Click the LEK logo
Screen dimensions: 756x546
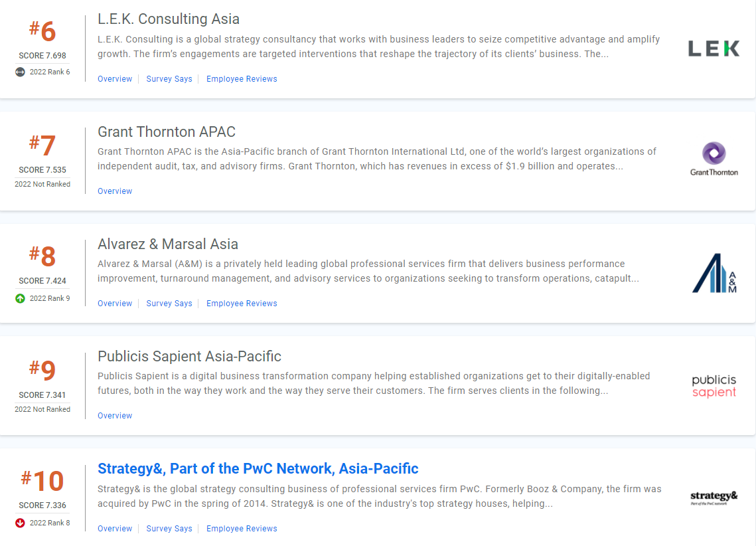click(714, 48)
